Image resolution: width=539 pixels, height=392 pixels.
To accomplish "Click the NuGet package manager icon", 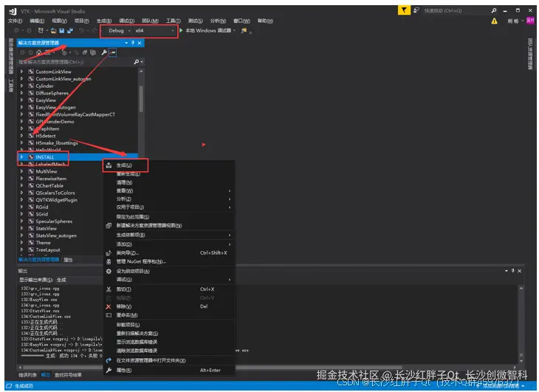I will [x=109, y=262].
